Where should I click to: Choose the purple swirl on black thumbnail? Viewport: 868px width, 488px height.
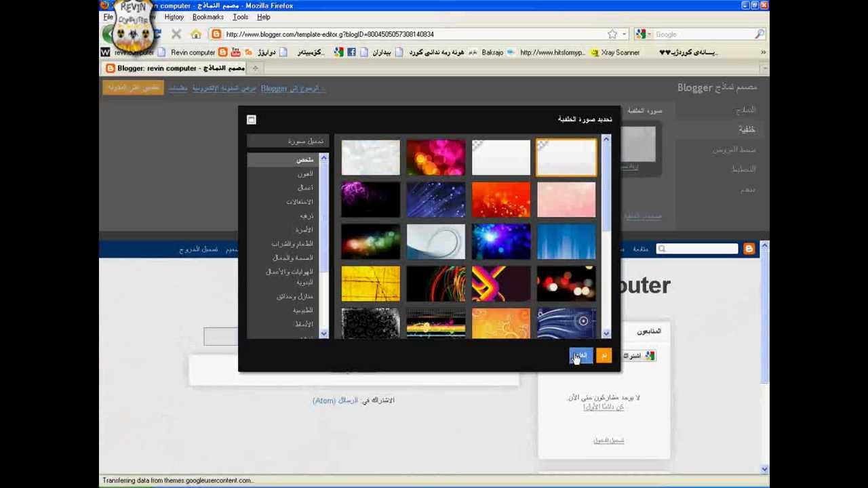tap(371, 199)
